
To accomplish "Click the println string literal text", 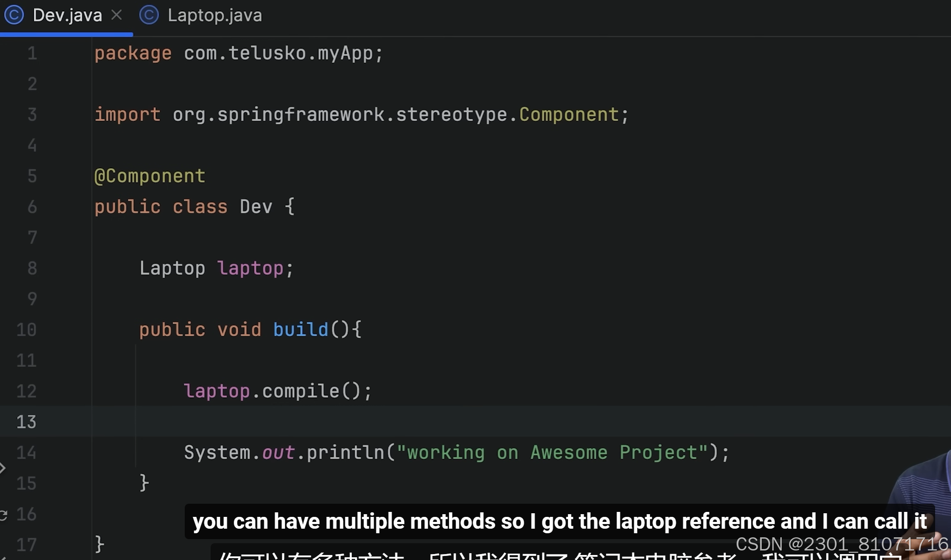I will click(552, 453).
